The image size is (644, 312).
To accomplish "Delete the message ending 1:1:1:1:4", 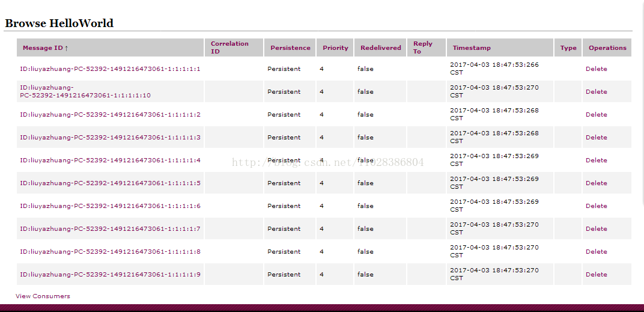I will point(597,160).
